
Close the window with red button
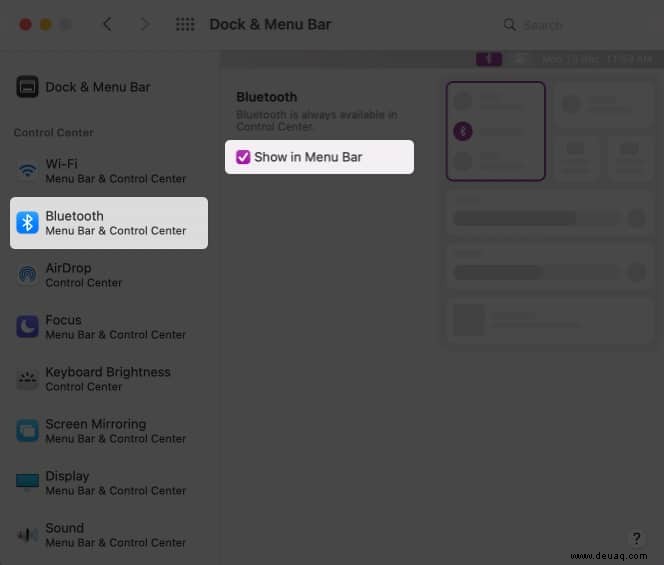[25, 24]
